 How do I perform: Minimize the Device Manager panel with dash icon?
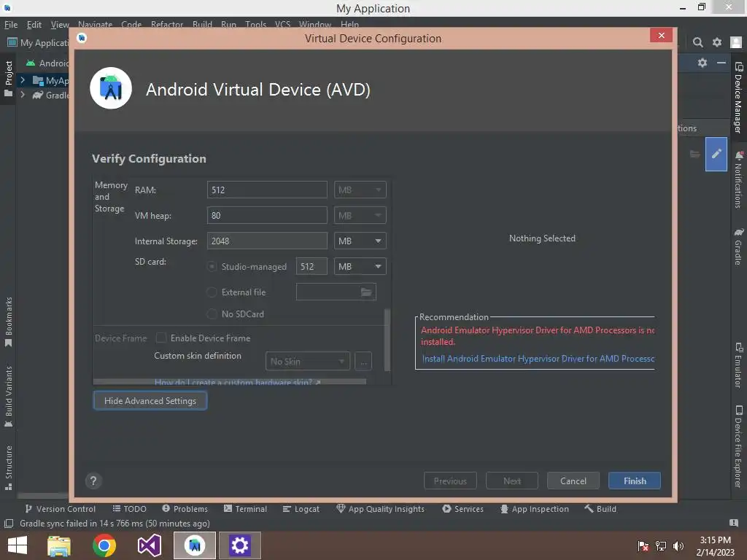pos(721,63)
